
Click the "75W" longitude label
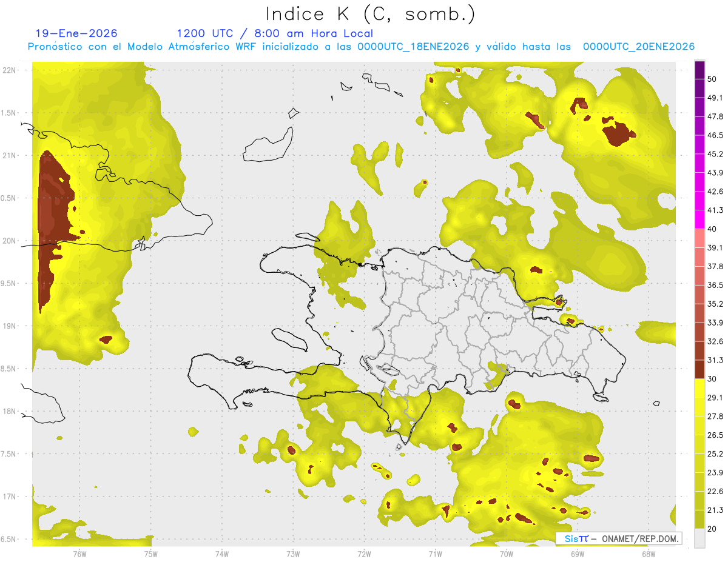(x=151, y=554)
